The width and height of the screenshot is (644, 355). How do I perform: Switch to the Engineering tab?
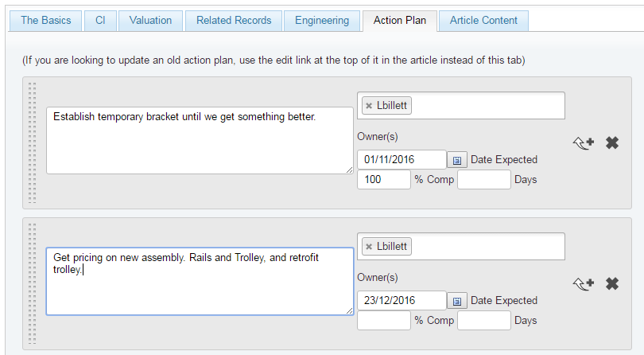click(322, 21)
